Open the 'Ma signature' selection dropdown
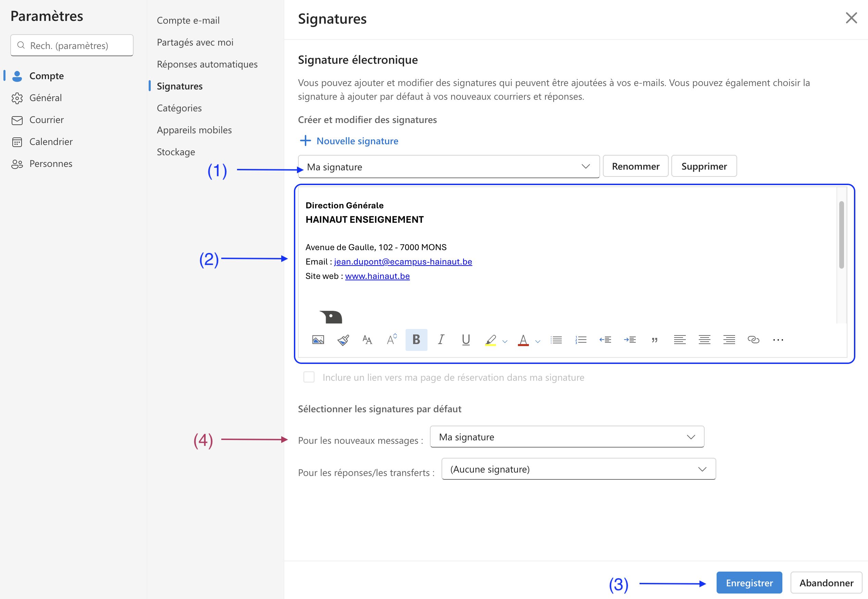This screenshot has width=868, height=599. coord(448,167)
